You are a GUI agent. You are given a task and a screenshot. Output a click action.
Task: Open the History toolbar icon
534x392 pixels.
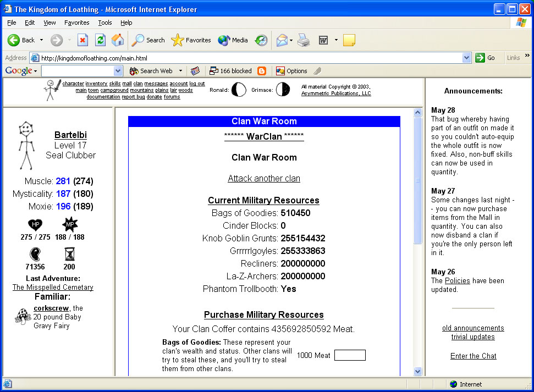tap(261, 40)
